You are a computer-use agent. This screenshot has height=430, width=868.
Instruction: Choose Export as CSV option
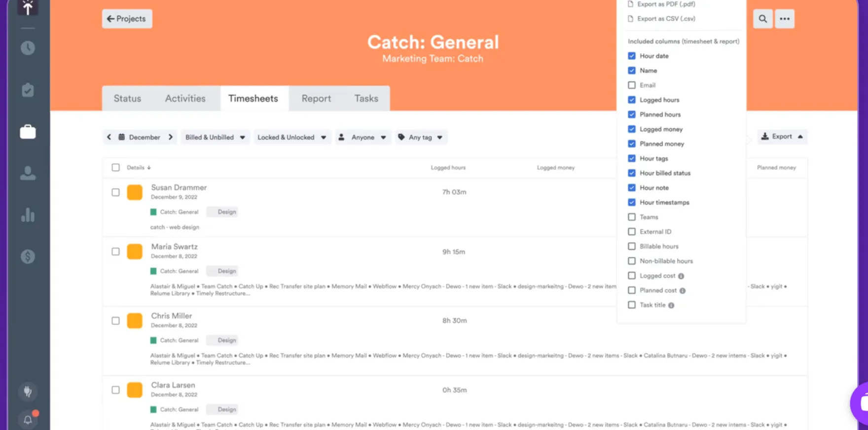pos(666,19)
